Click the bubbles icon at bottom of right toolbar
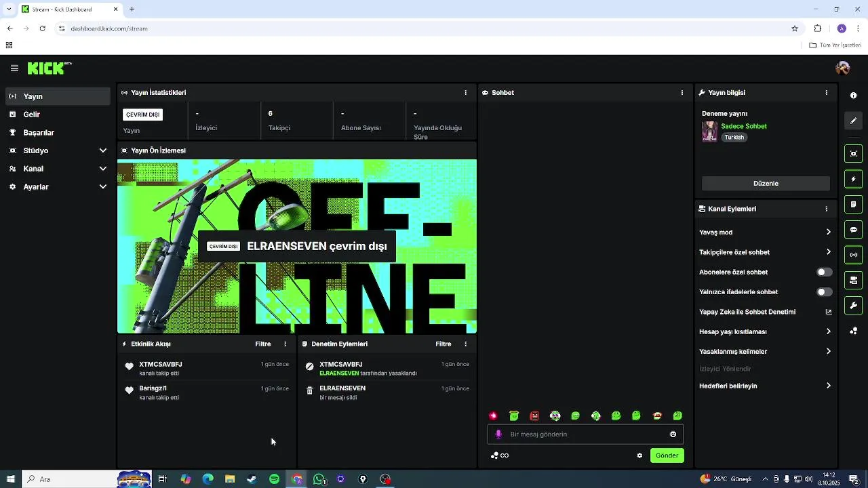The image size is (868, 488). pyautogui.click(x=854, y=331)
